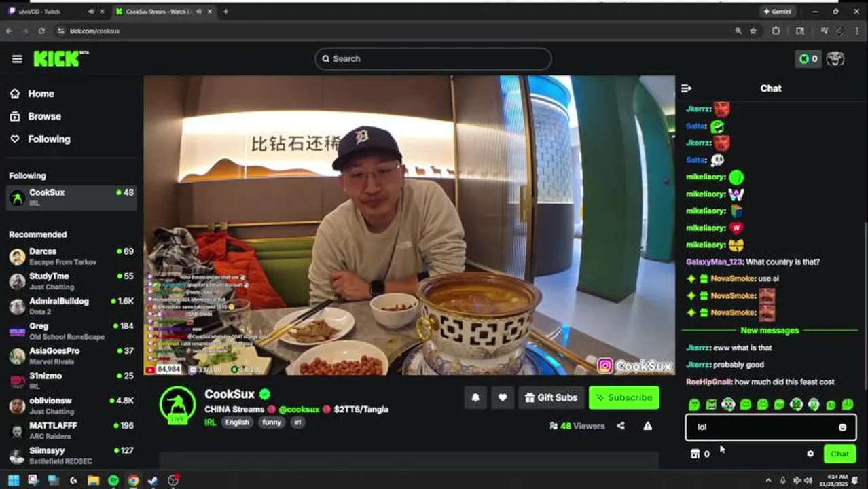The height and width of the screenshot is (489, 868).
Task: Open MATTLAFFF recommended channel
Action: coord(71,431)
